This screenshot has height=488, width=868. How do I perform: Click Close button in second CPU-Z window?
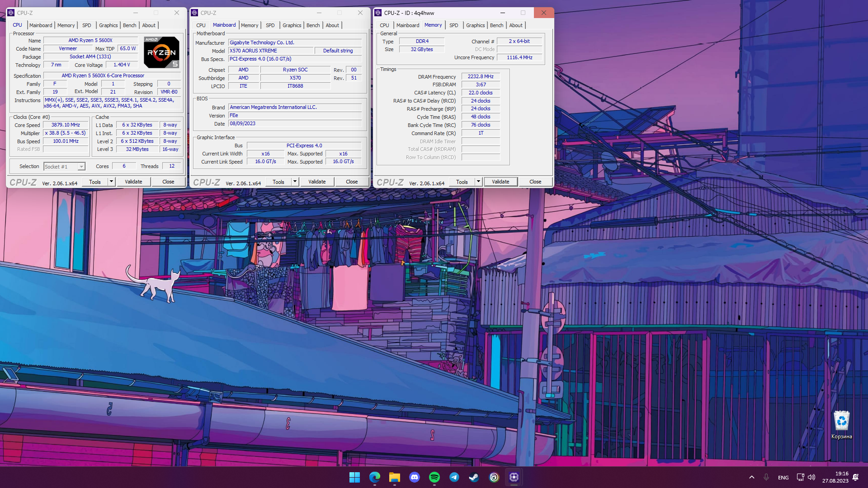point(352,182)
